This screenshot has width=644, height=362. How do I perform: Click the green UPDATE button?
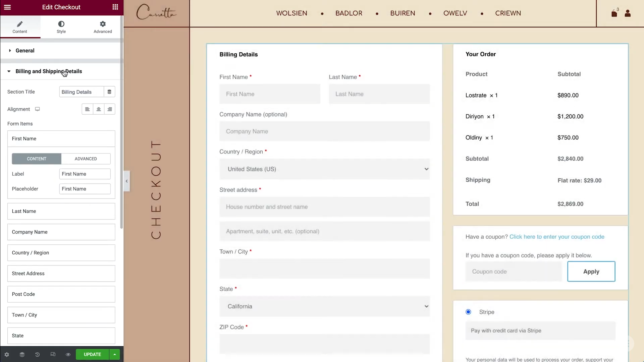pos(92,354)
